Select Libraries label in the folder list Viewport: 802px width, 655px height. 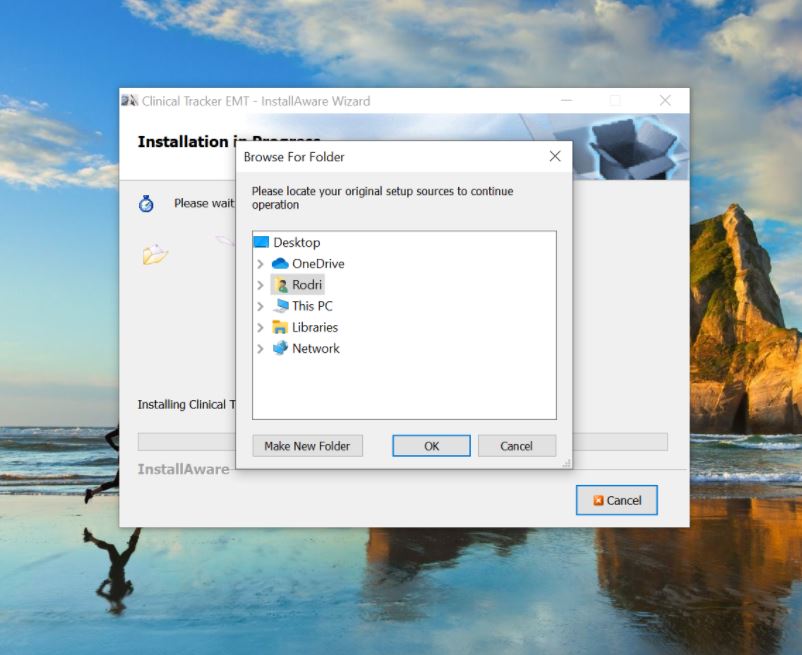[x=315, y=327]
